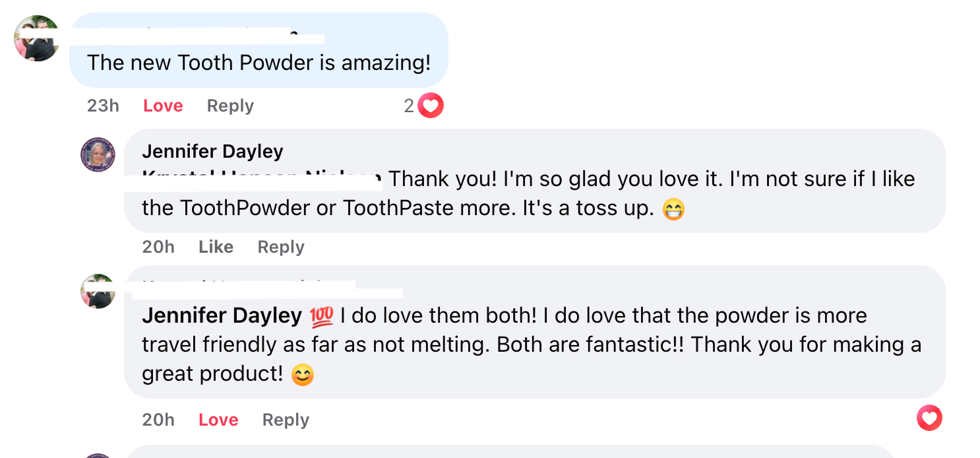The height and width of the screenshot is (458, 980).
Task: Click the top commenter's profile avatar
Action: [37, 38]
